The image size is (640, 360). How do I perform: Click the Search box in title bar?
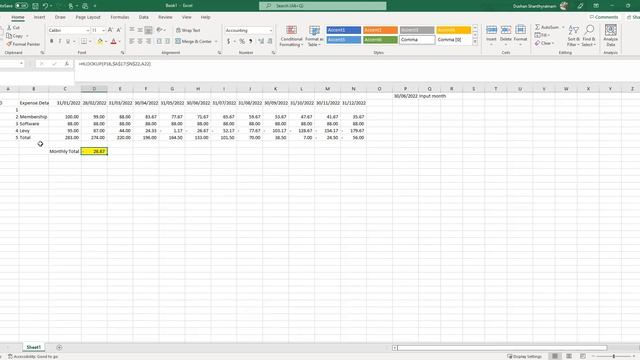[x=322, y=6]
